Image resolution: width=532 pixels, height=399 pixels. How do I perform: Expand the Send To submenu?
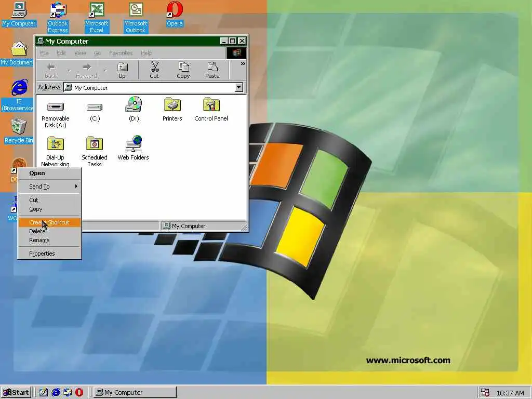(49, 187)
